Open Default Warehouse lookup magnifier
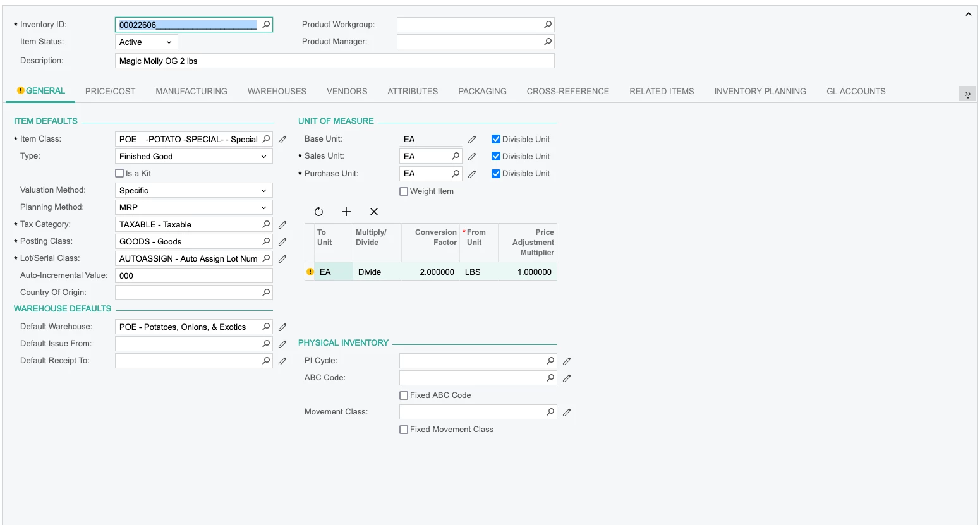Viewport: 980px width, 525px height. [x=266, y=327]
